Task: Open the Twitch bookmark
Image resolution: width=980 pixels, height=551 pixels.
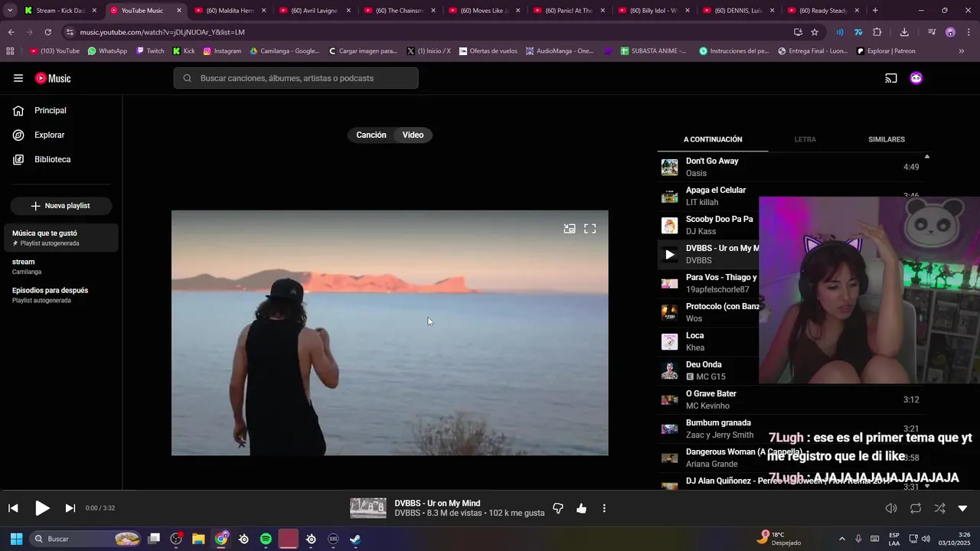Action: click(x=150, y=51)
